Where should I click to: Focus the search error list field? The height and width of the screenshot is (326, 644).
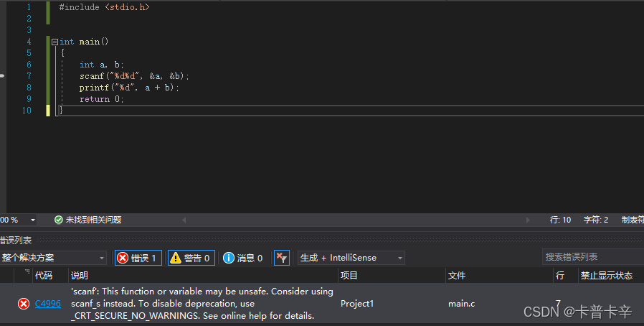click(592, 257)
